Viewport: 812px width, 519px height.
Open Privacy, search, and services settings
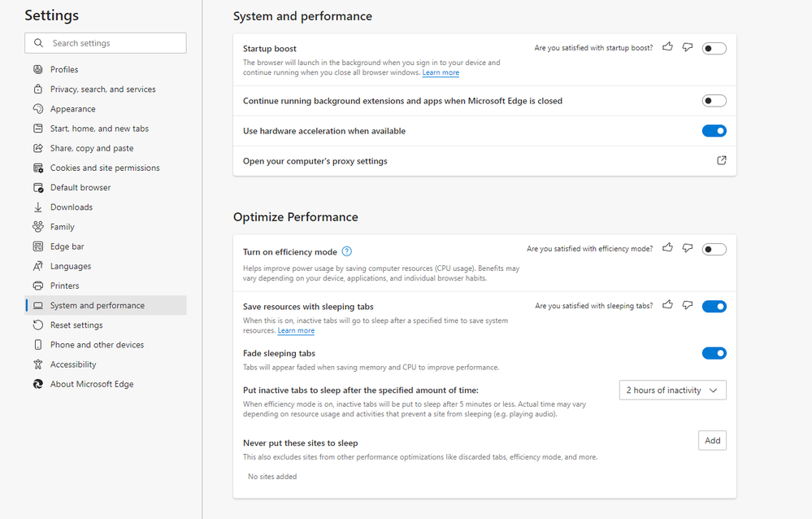[x=102, y=89]
